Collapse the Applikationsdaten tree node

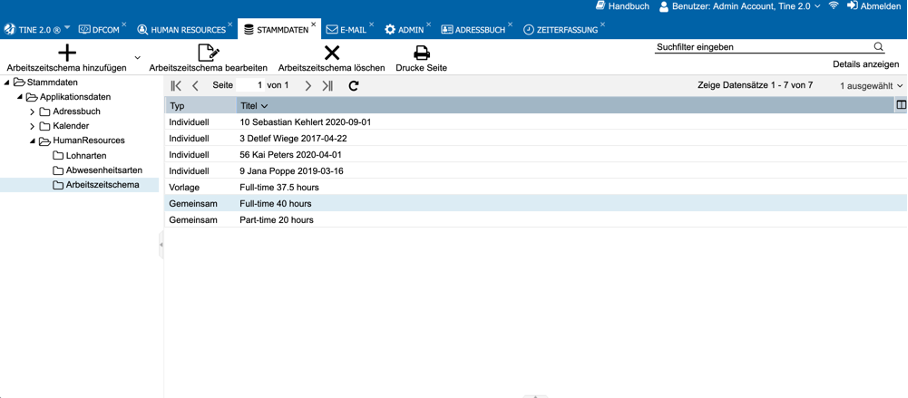tap(20, 97)
